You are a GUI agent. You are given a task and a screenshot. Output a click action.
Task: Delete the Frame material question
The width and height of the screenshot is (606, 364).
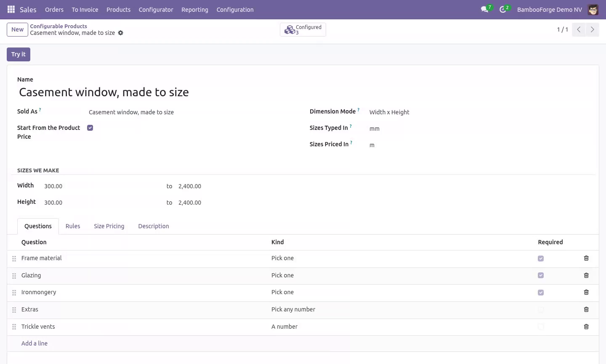[x=586, y=258]
